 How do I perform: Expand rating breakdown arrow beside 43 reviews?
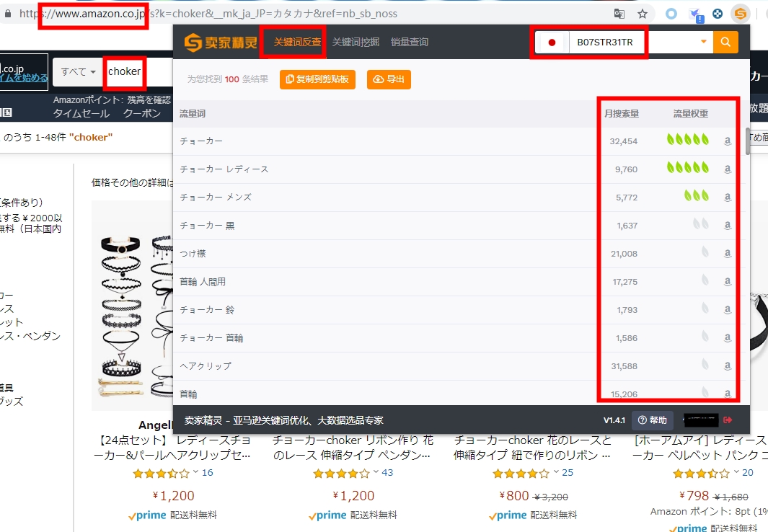(x=376, y=471)
